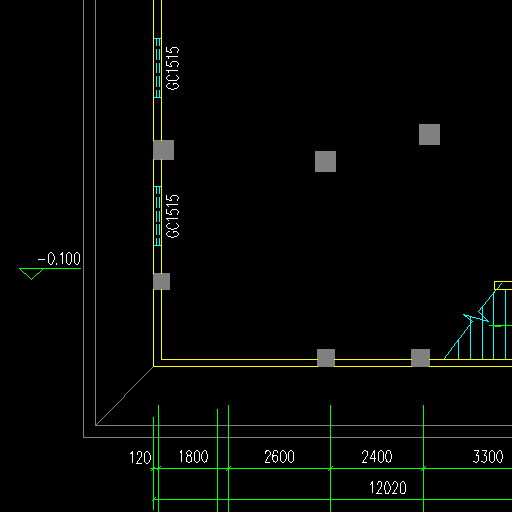Click the cyan stair break-line symbol

coord(476,317)
